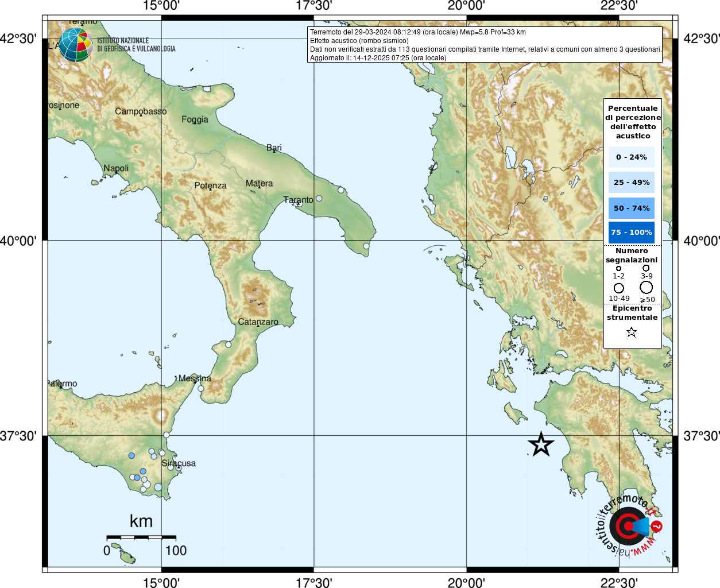Open the 'hai sentito il terremoto' logo
Viewport: 720px width, 588px height.
point(630,525)
